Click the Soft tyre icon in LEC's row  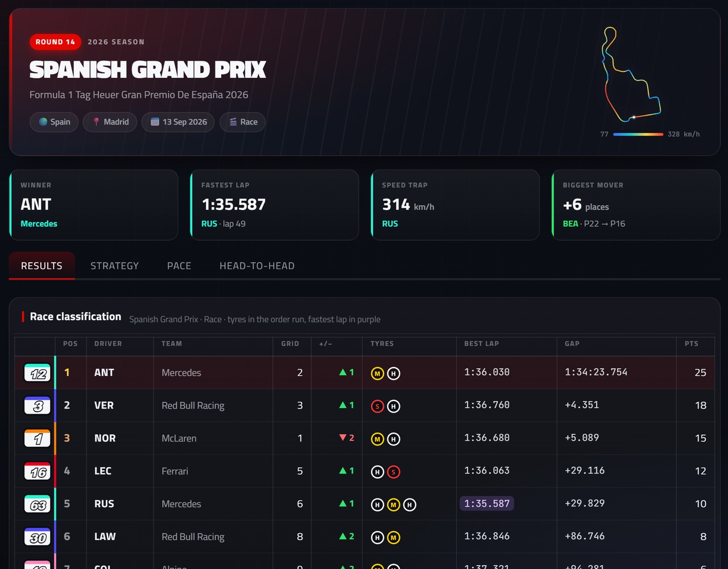394,472
